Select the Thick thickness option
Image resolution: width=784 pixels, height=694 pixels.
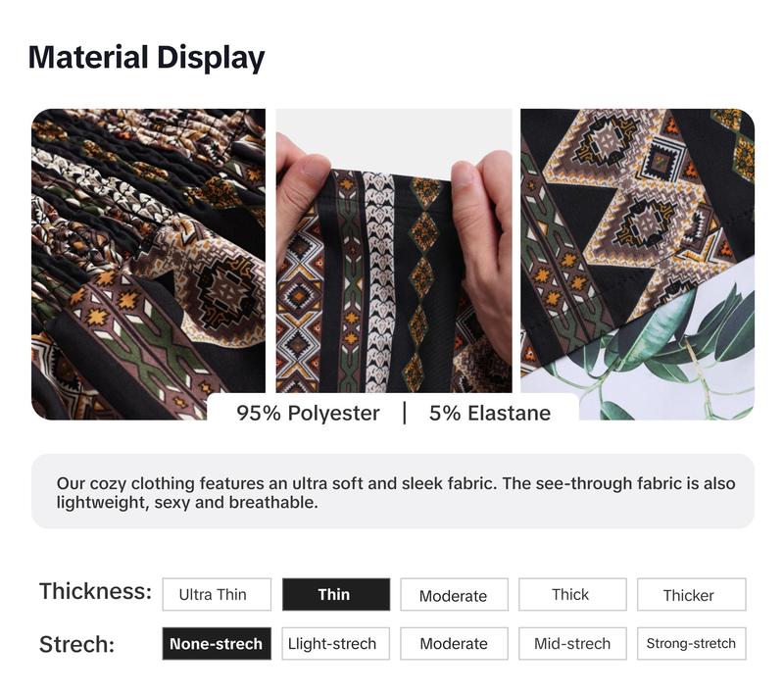click(x=572, y=594)
